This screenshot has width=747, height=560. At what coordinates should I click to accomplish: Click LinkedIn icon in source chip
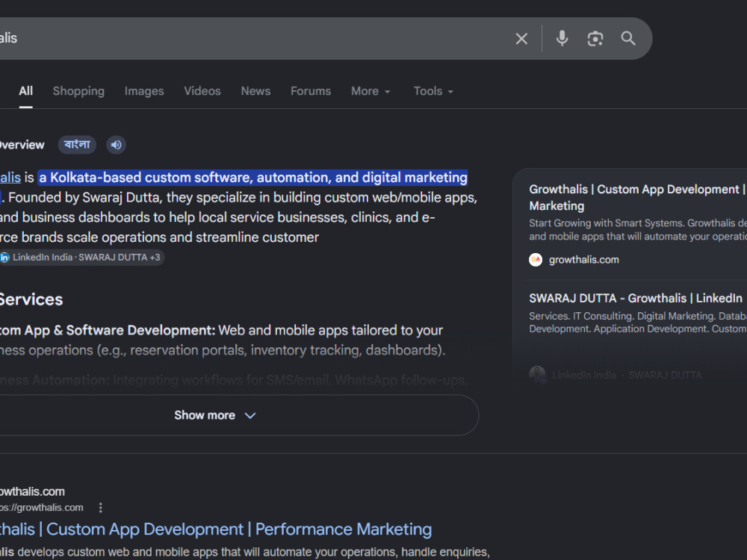[4, 258]
